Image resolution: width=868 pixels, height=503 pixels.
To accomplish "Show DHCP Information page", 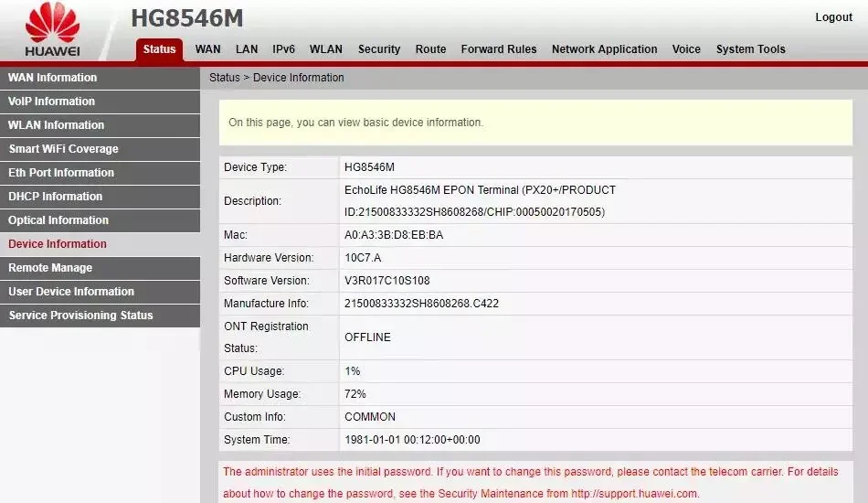I will click(56, 197).
